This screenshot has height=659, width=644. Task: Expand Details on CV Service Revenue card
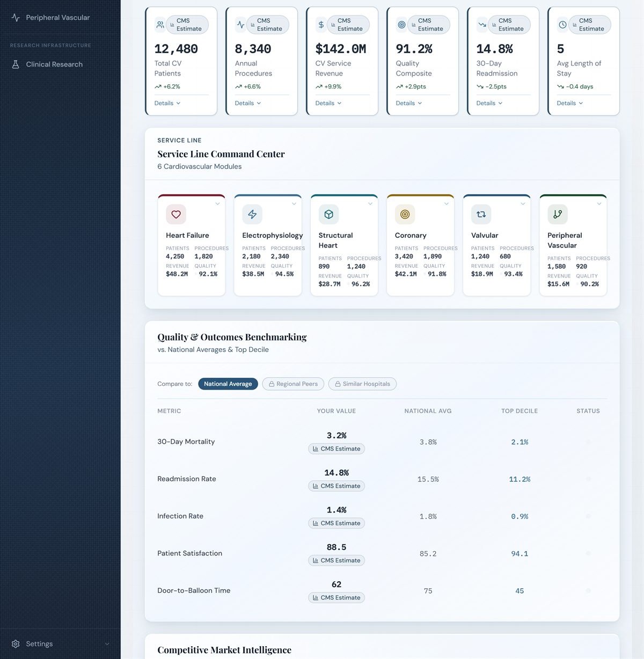pyautogui.click(x=328, y=103)
